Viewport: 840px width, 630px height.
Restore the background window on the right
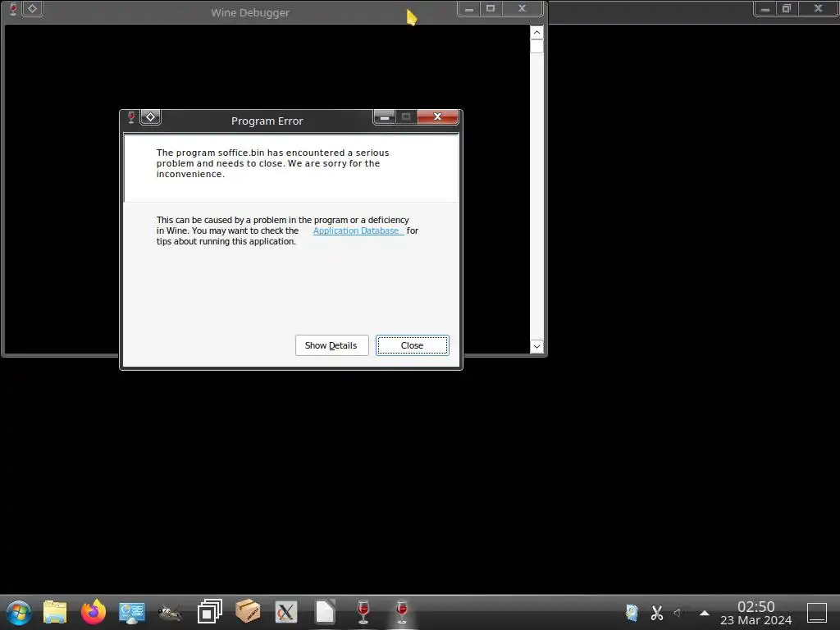coord(787,9)
